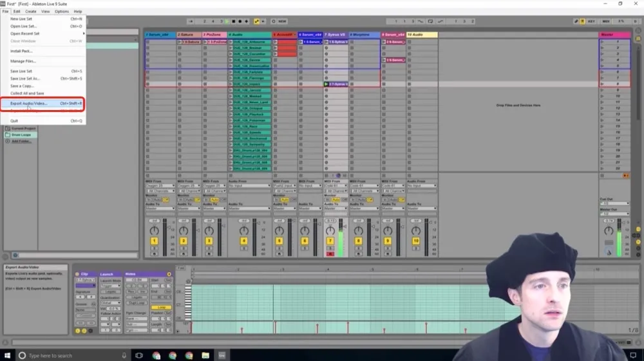Select 10 Audio track header
644x361 pixels.
coord(422,35)
